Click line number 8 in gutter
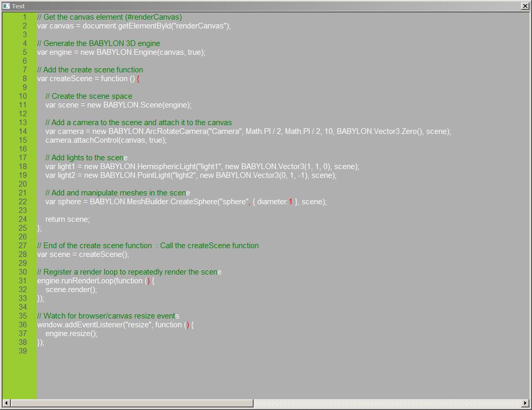This screenshot has width=532, height=410. (25, 79)
